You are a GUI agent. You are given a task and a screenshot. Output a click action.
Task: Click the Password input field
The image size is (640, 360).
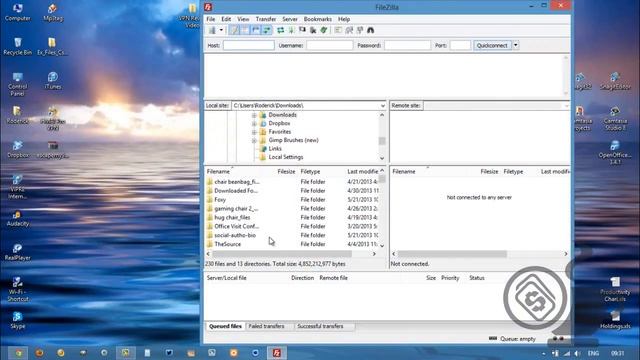tap(407, 45)
